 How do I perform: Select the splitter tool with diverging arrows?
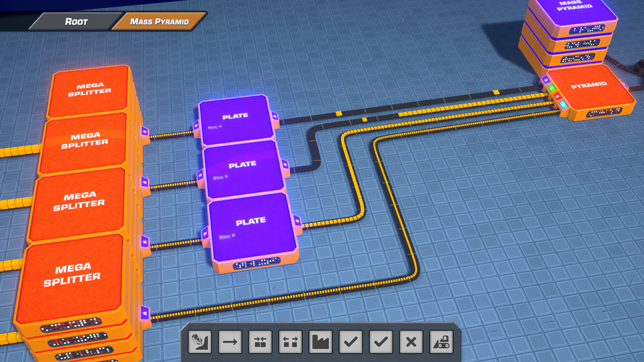[290, 342]
